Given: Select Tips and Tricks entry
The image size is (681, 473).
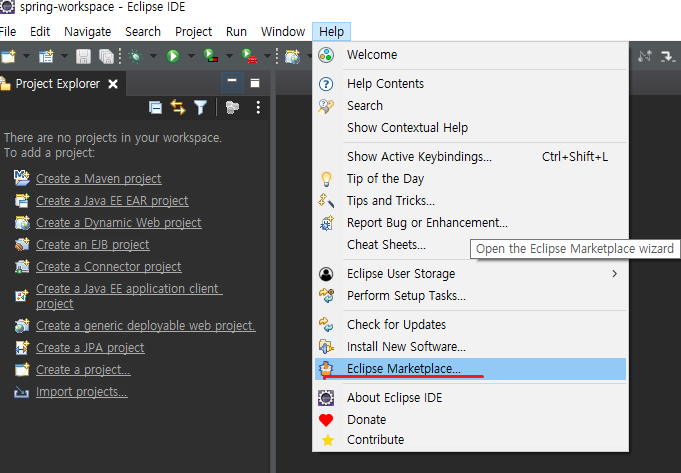Looking at the screenshot, I should pos(471,201).
